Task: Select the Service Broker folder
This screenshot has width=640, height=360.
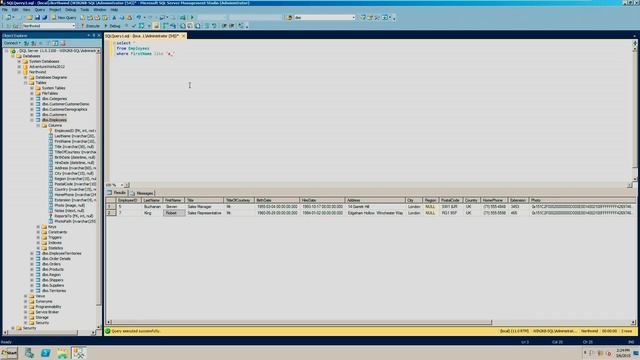Action: point(47,312)
